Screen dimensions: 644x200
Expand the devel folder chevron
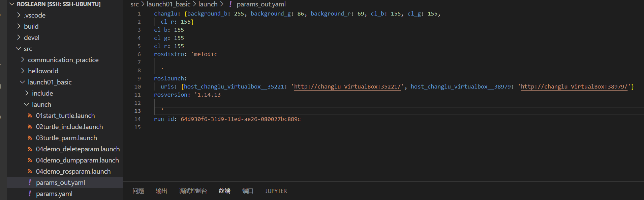[19, 37]
